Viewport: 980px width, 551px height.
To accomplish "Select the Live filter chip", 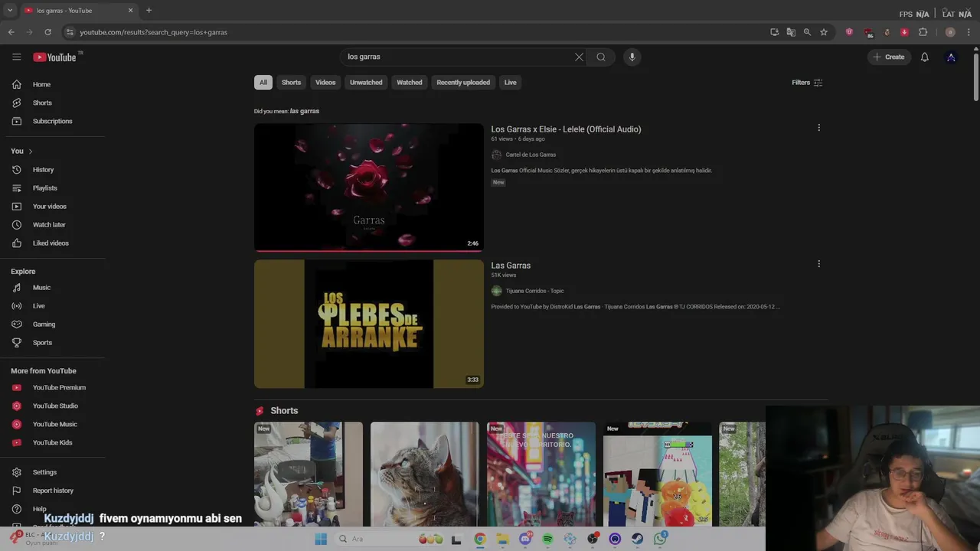I will click(510, 83).
